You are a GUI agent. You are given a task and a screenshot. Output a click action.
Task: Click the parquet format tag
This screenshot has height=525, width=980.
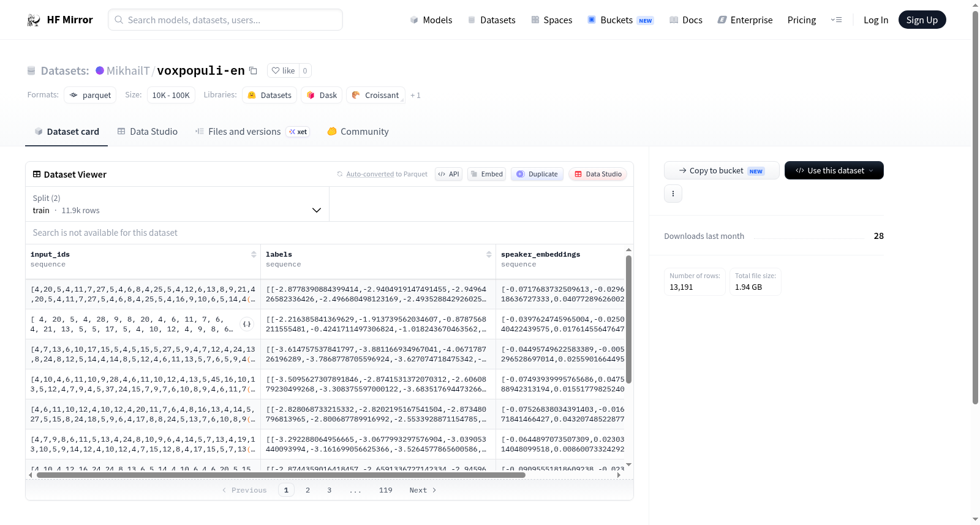(x=90, y=95)
